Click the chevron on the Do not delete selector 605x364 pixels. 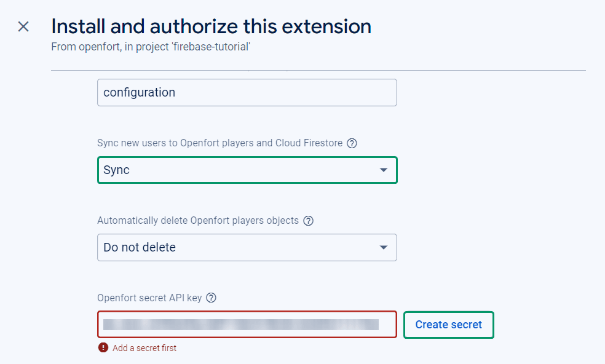384,247
